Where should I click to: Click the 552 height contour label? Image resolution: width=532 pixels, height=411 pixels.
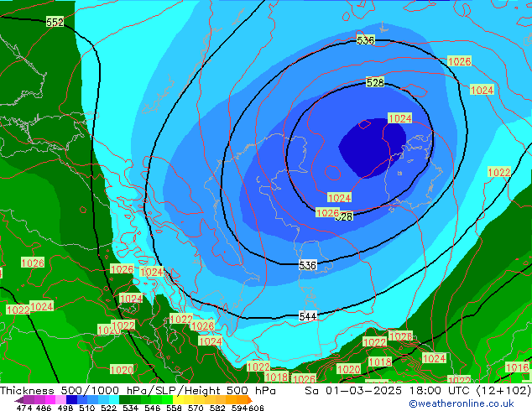click(55, 22)
